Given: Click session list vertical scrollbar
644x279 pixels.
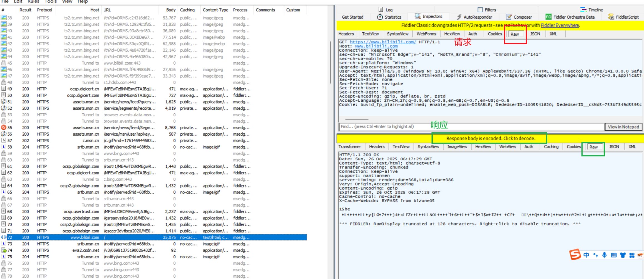Looking at the screenshot, I should 330,62.
